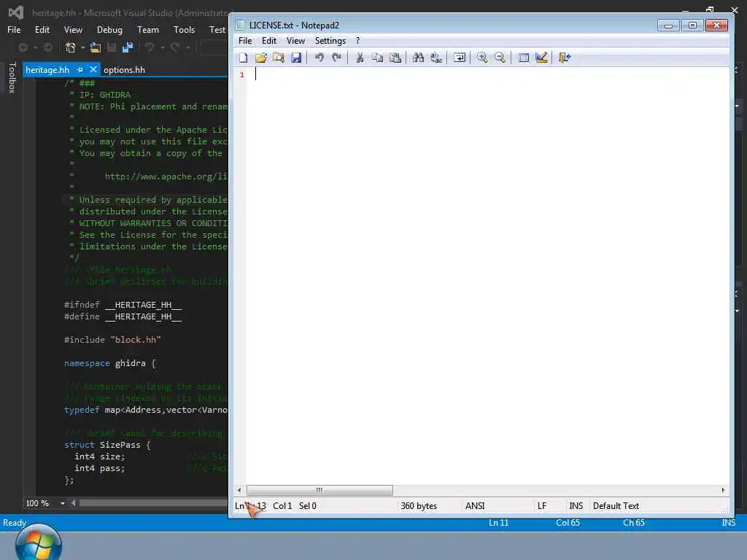Redo edit in Notepad2 toolbar
This screenshot has width=747, height=560.
pyautogui.click(x=337, y=58)
